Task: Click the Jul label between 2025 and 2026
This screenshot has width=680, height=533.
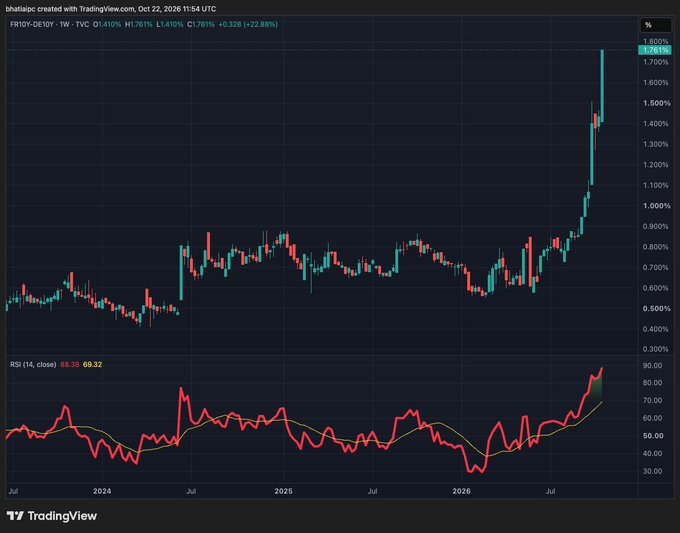Action: pos(372,491)
